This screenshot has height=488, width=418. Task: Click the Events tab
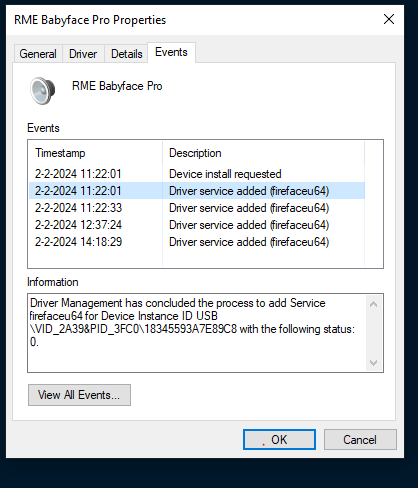click(171, 52)
